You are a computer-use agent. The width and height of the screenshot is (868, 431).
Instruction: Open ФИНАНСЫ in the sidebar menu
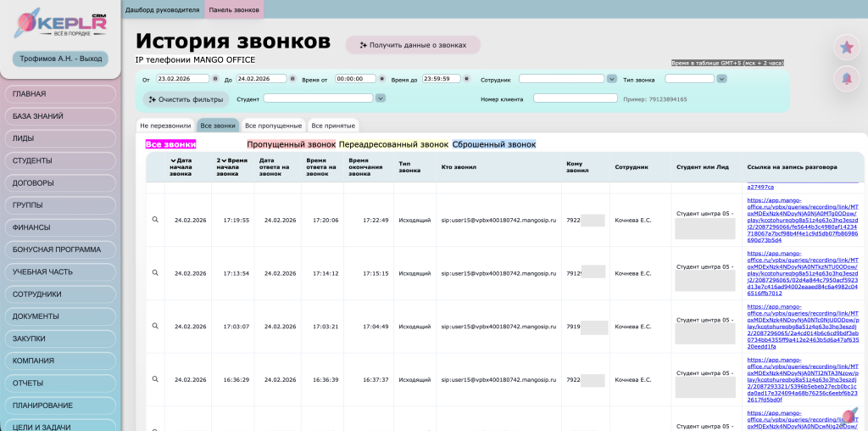coord(59,227)
